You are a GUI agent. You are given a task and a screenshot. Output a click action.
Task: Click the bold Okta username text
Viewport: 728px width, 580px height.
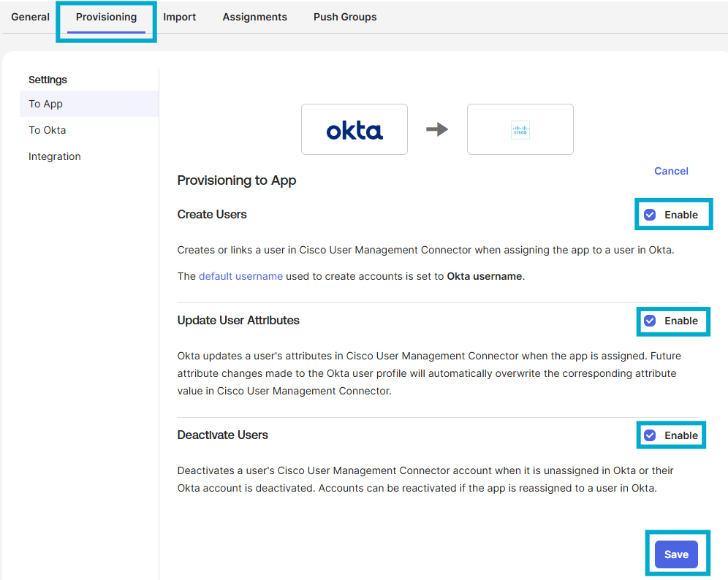point(485,277)
